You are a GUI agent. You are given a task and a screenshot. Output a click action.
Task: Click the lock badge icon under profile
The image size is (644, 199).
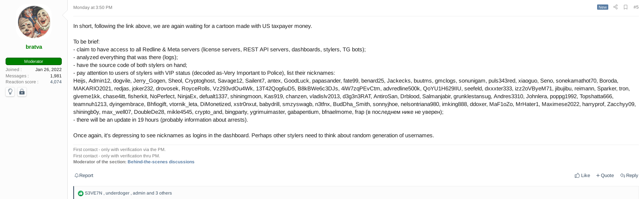(x=22, y=92)
